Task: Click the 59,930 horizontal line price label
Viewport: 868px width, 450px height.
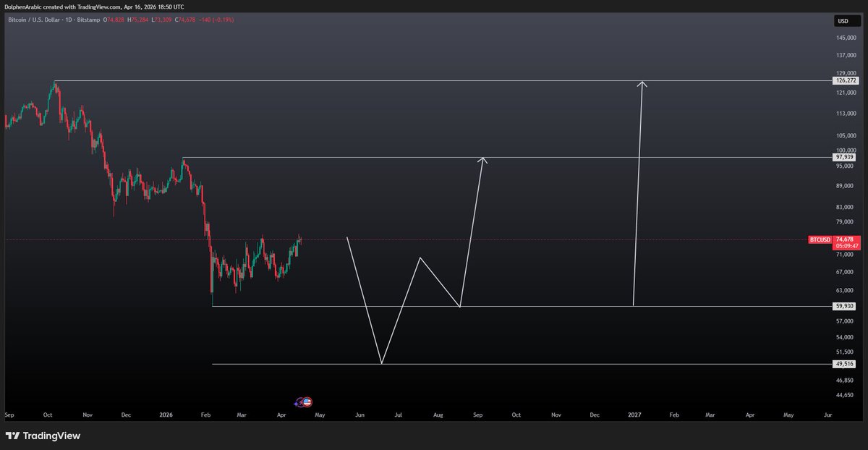Action: tap(845, 306)
